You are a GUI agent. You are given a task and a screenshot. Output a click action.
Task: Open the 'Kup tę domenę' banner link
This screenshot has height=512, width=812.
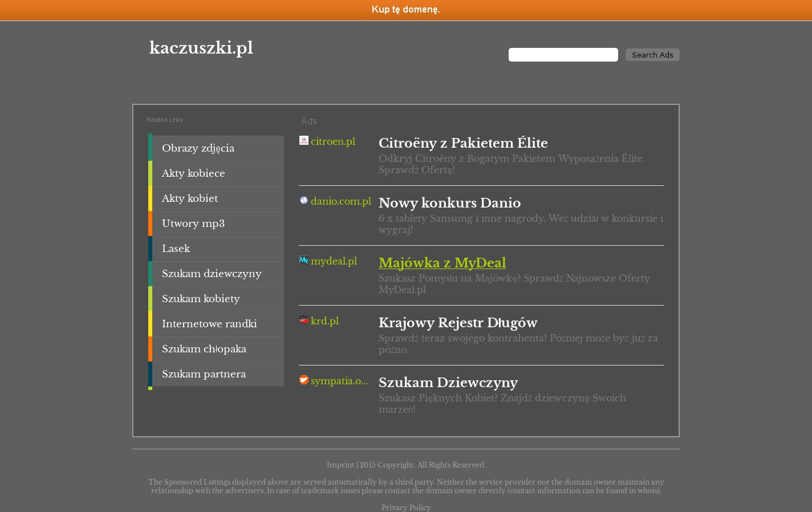coord(405,10)
